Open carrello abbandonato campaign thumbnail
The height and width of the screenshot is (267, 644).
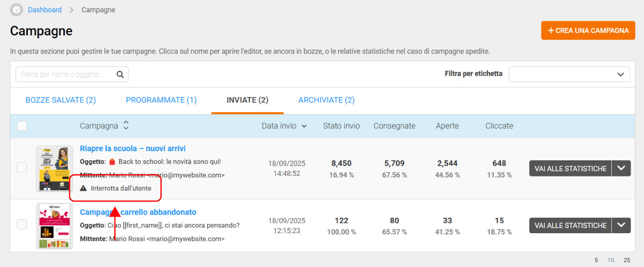click(x=54, y=225)
